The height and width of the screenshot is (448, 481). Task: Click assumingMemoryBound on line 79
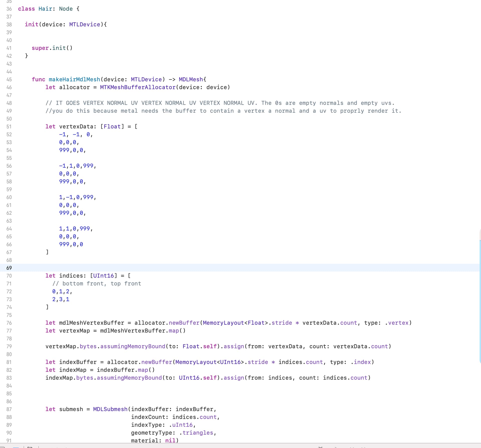pyautogui.click(x=133, y=347)
